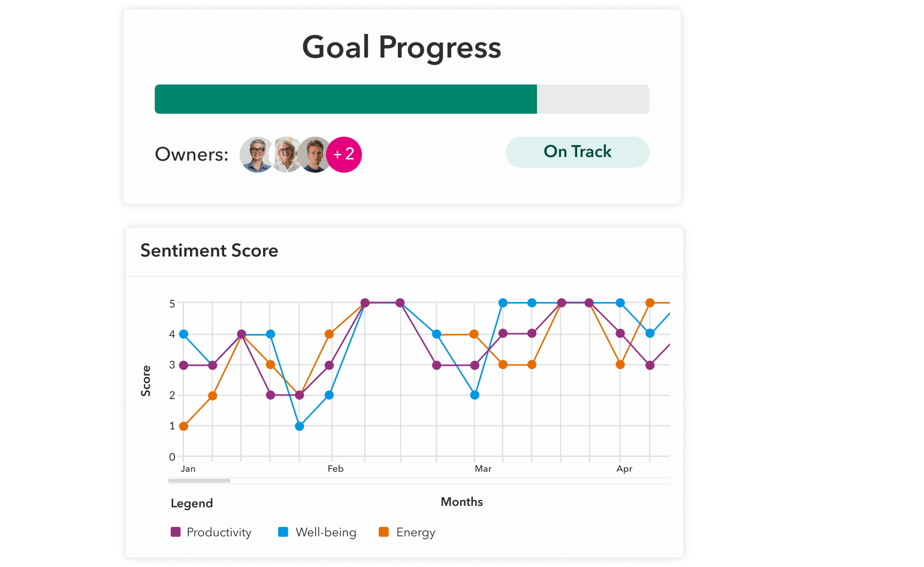Click the green goal progress bar fill

tap(346, 99)
